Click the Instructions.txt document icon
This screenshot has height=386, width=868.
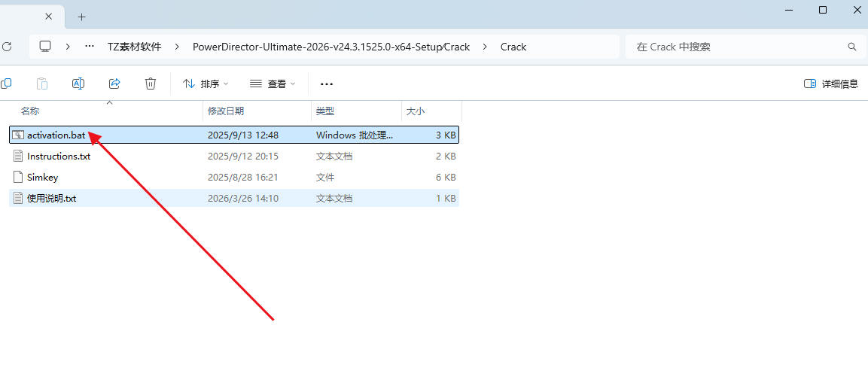pyautogui.click(x=18, y=157)
